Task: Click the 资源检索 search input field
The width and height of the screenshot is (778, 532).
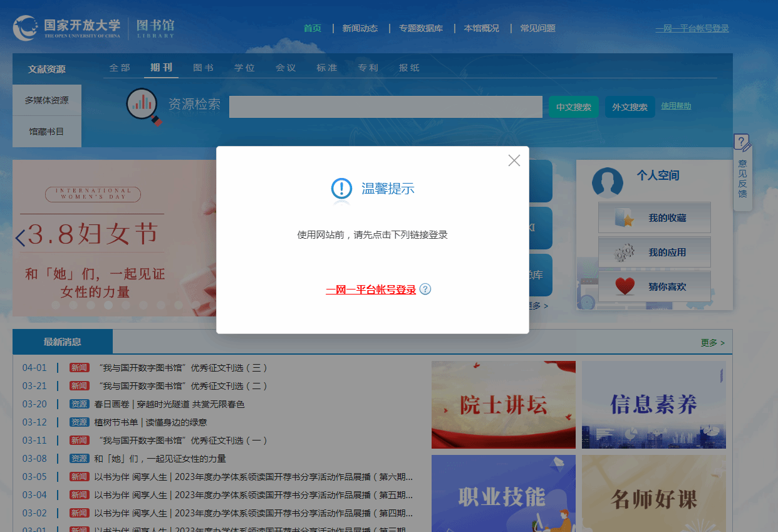Action: click(385, 107)
